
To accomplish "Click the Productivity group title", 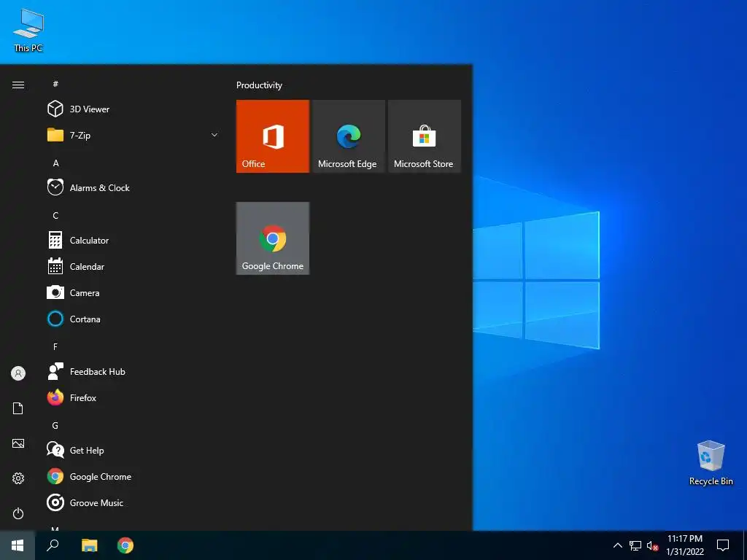I will coord(259,85).
